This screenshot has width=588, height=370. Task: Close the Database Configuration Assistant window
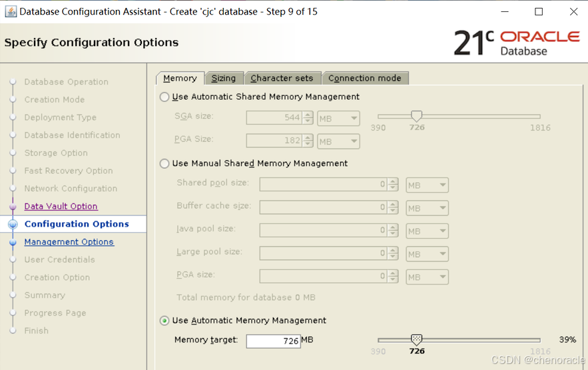pyautogui.click(x=573, y=11)
